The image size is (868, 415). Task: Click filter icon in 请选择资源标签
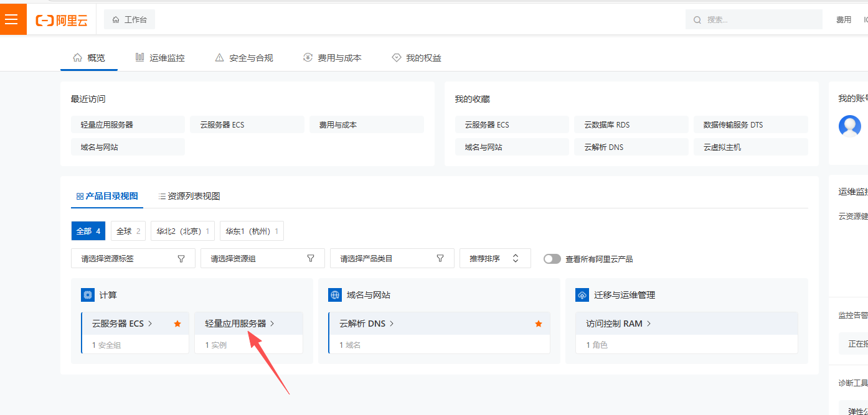181,258
